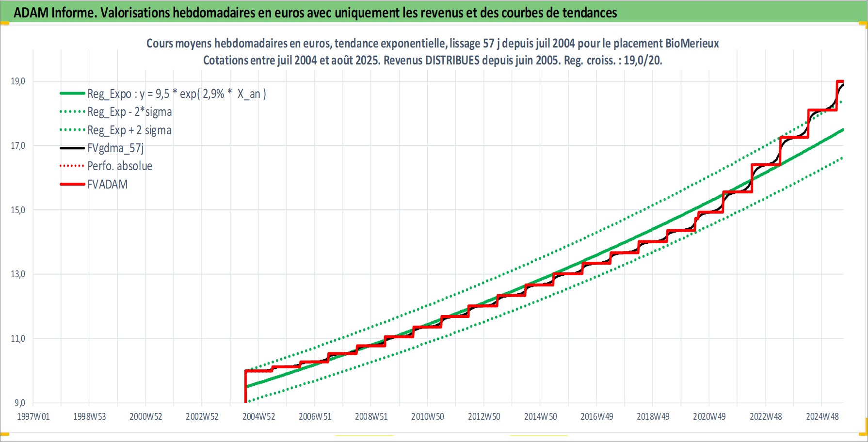Image resolution: width=868 pixels, height=442 pixels.
Task: Click x-axis label '2010W50'
Action: [x=428, y=416]
